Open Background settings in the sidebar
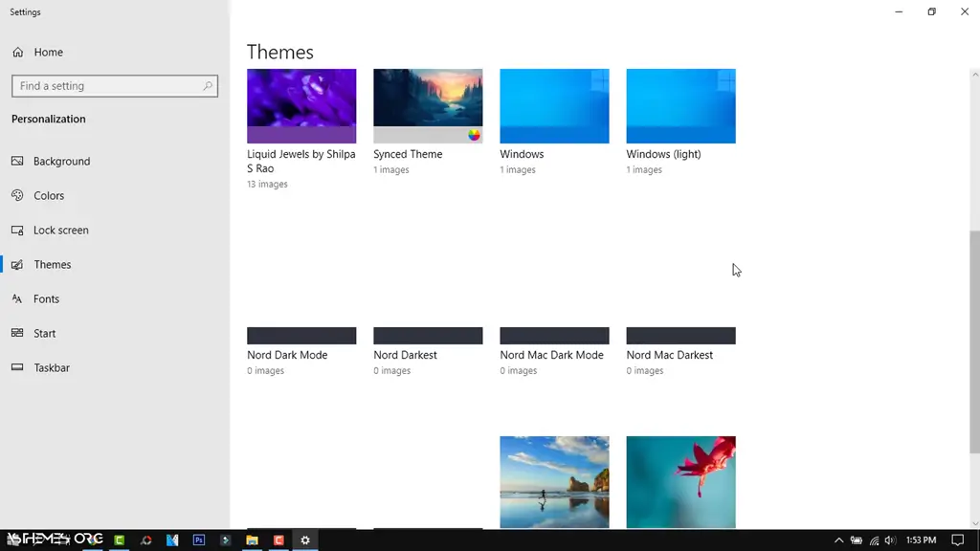Screen dimensions: 980x551 (62, 161)
